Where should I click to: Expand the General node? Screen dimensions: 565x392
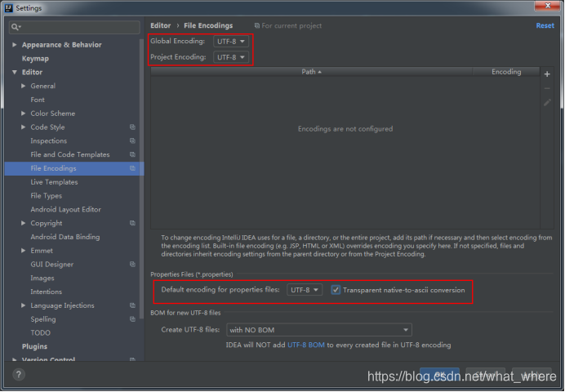(24, 86)
